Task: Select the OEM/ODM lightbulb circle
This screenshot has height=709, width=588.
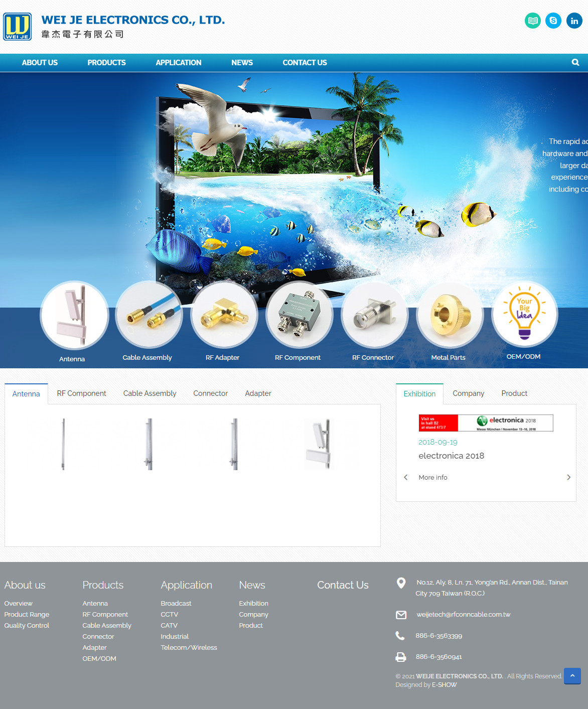Action: coord(525,314)
